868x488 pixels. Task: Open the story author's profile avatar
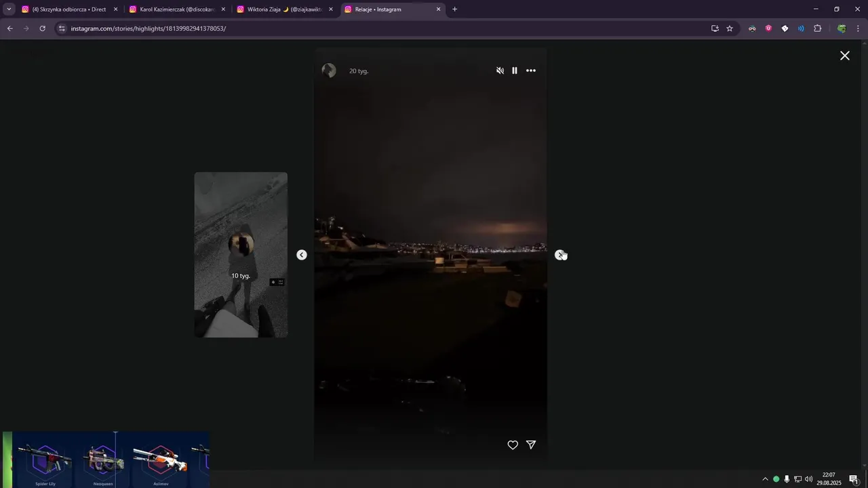329,70
